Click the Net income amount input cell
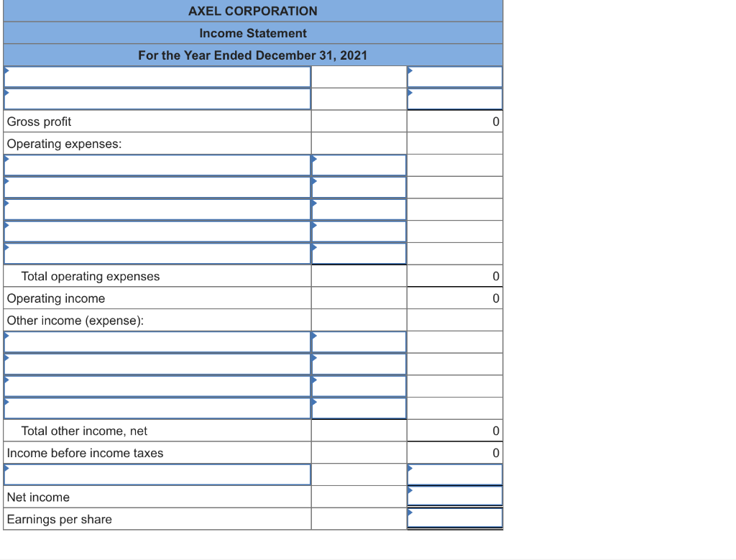This screenshot has height=560, width=736. [454, 496]
